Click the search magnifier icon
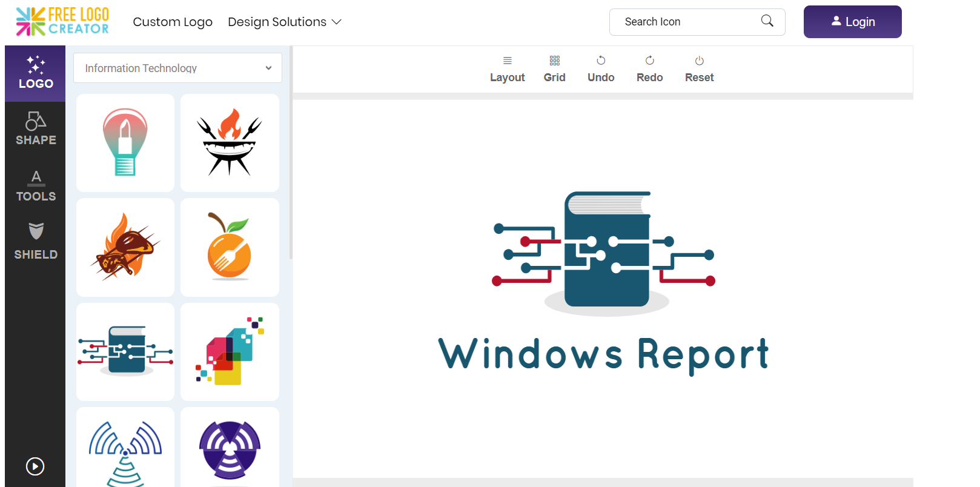The image size is (980, 487). click(x=767, y=21)
